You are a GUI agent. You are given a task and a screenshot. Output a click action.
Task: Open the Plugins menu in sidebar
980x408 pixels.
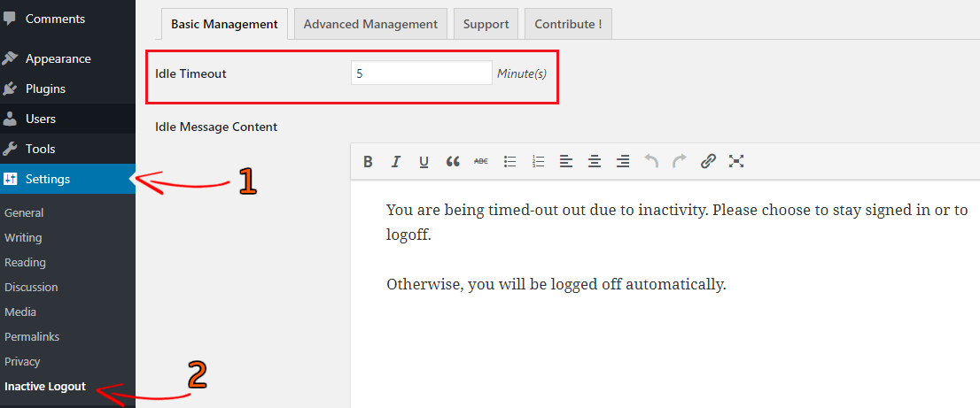(45, 89)
